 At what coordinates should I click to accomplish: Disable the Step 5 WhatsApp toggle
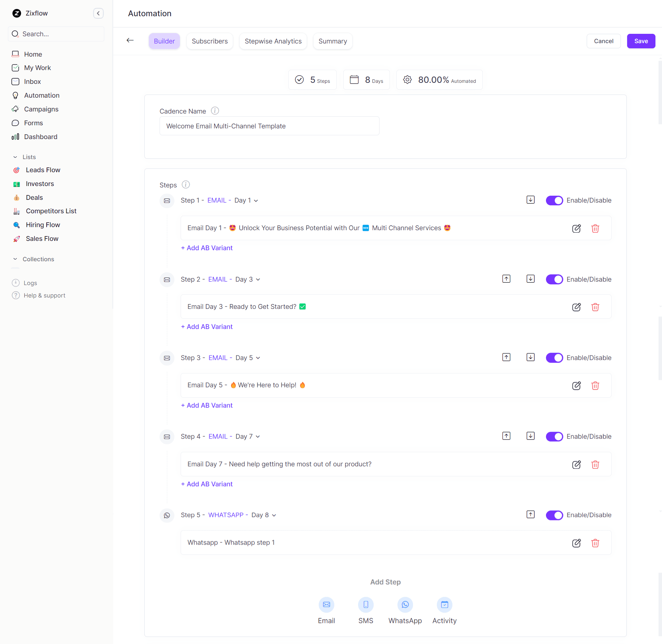click(x=554, y=515)
